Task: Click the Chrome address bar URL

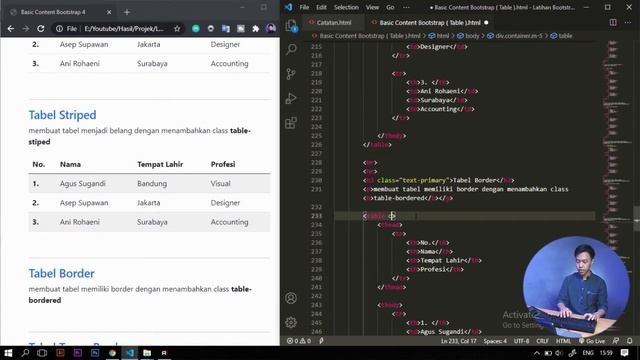Action: click(124, 29)
